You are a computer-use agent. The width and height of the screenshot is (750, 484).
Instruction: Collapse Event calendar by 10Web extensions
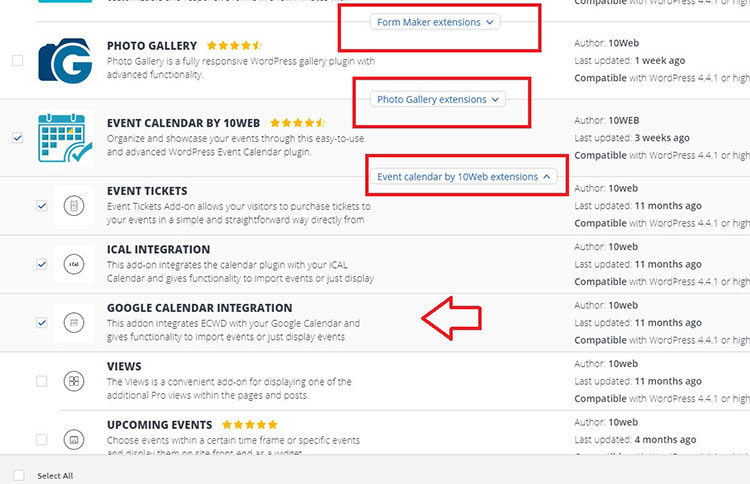click(x=464, y=176)
